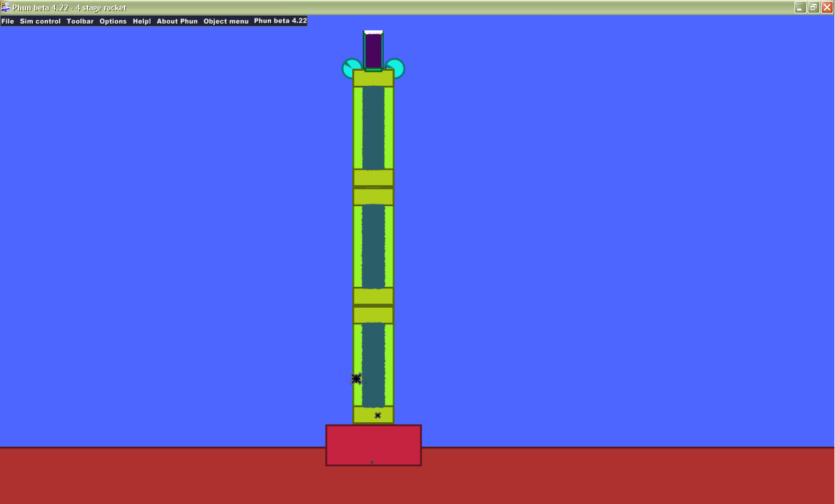Click the red launch platform block
This screenshot has height=504, width=835.
[373, 445]
